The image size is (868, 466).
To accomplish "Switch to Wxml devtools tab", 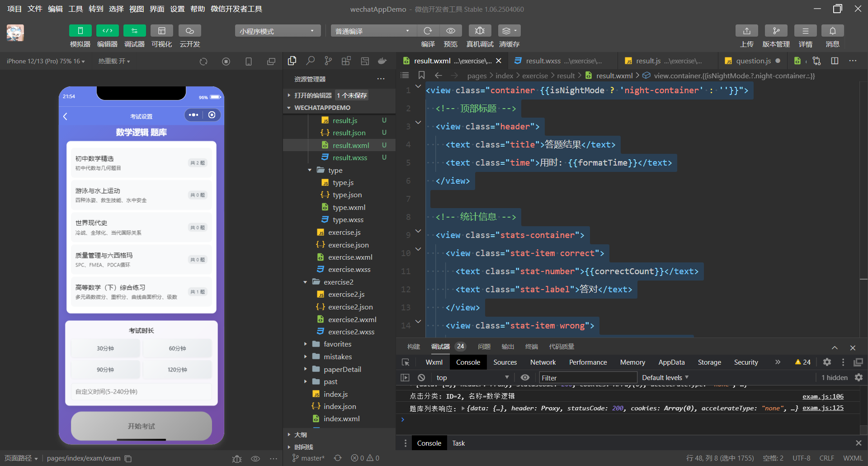I will 434,362.
